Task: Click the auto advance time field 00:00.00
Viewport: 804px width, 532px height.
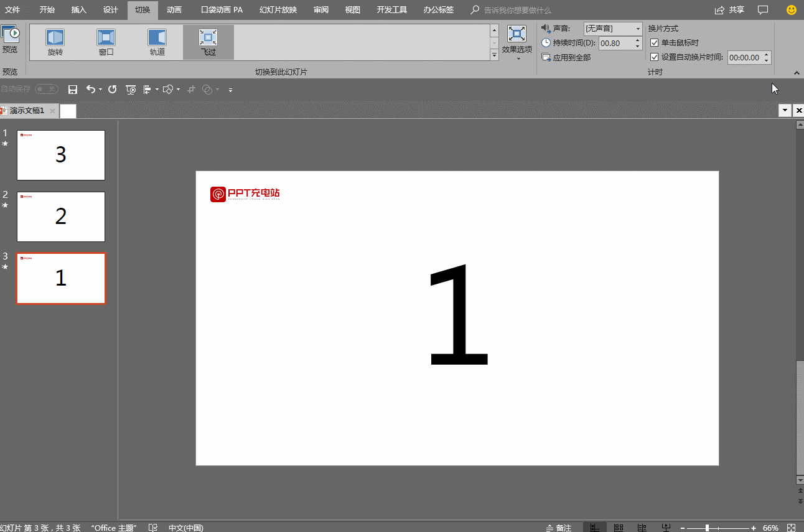Action: (745, 58)
